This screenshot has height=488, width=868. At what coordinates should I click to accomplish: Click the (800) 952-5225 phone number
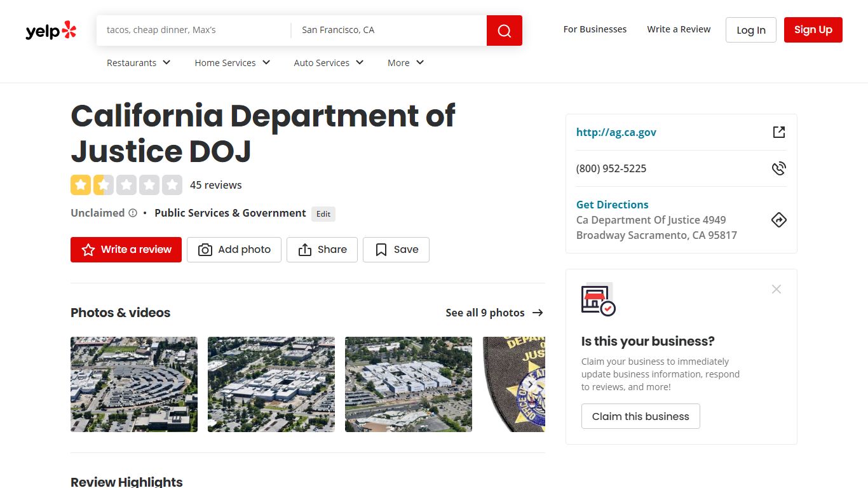pyautogui.click(x=611, y=168)
